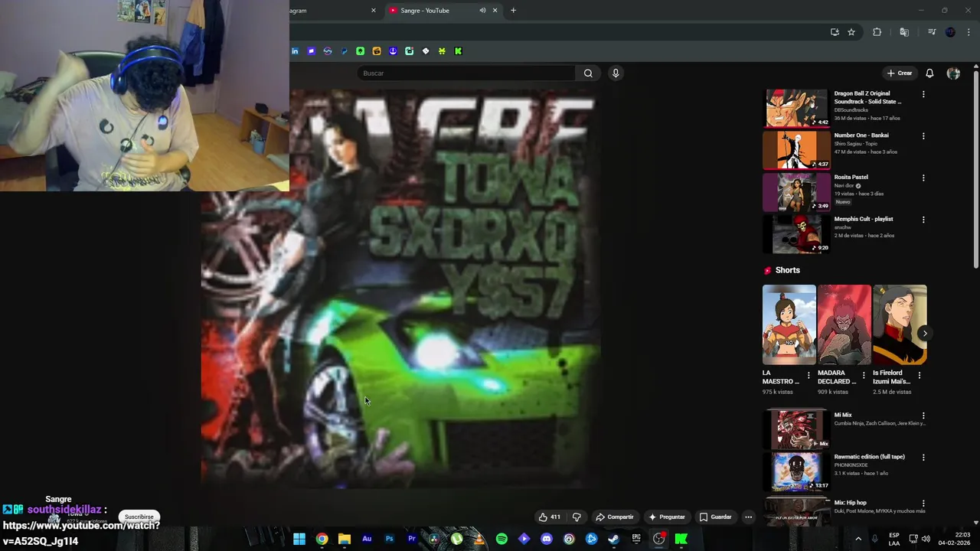Open options for Rosita Pastel video
Image resolution: width=980 pixels, height=551 pixels.
click(923, 178)
